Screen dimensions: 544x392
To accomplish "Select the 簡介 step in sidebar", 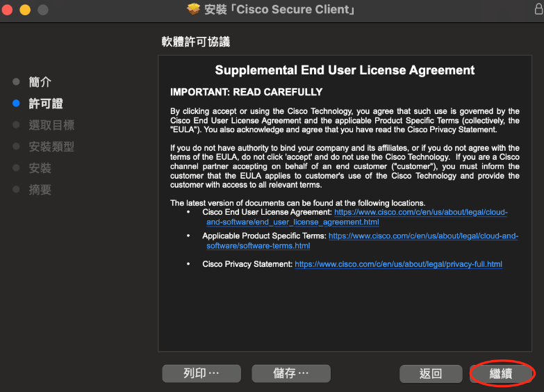I will [x=40, y=82].
